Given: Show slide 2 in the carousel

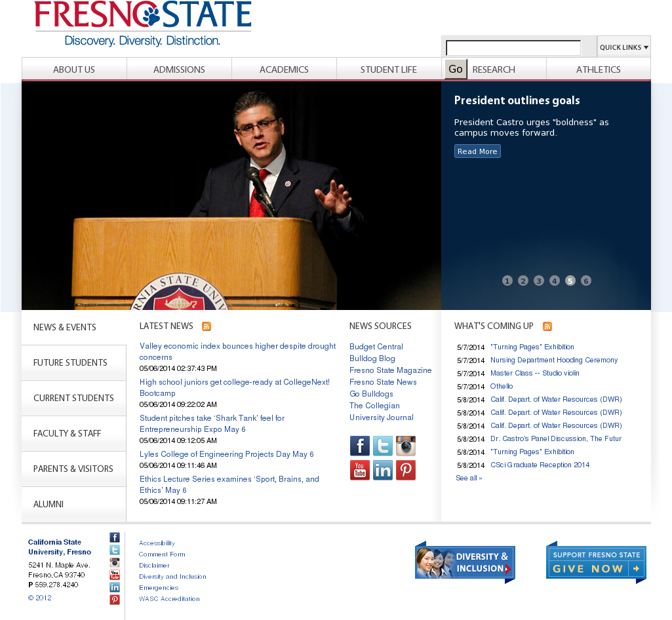Looking at the screenshot, I should point(523,281).
